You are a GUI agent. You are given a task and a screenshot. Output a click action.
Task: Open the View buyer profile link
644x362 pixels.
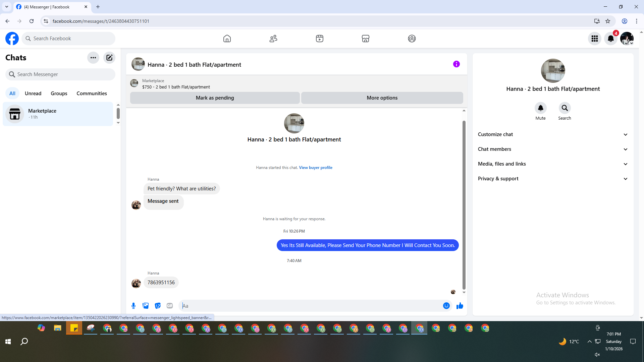pyautogui.click(x=316, y=168)
